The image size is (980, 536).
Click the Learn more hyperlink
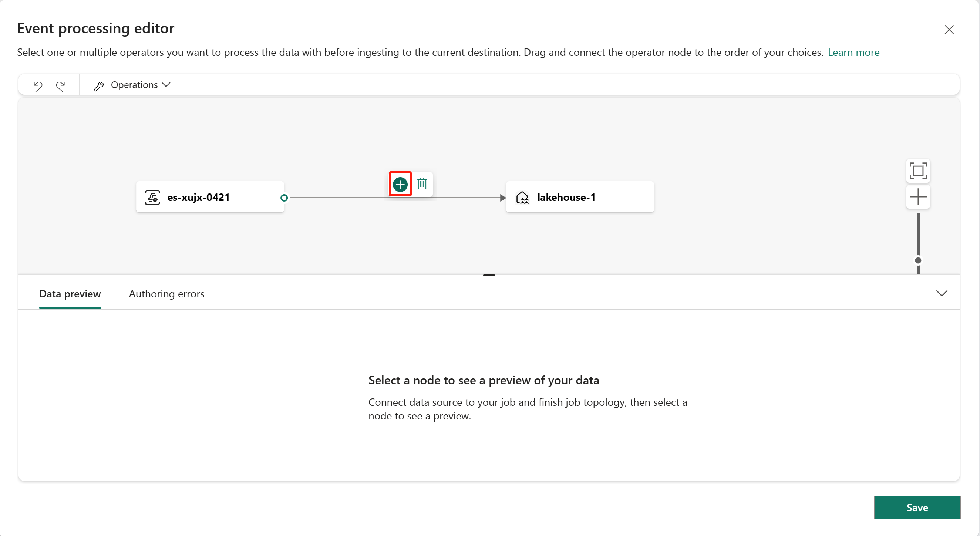tap(854, 52)
